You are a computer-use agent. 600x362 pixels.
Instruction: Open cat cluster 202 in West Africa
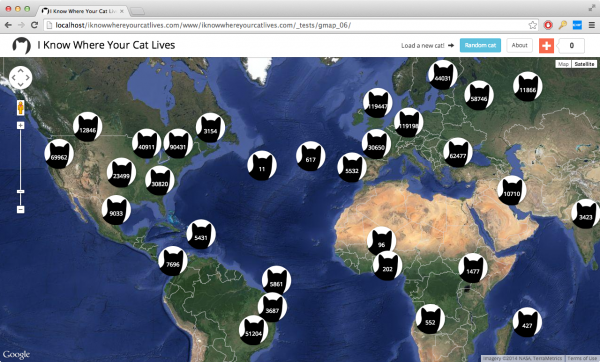click(x=387, y=266)
